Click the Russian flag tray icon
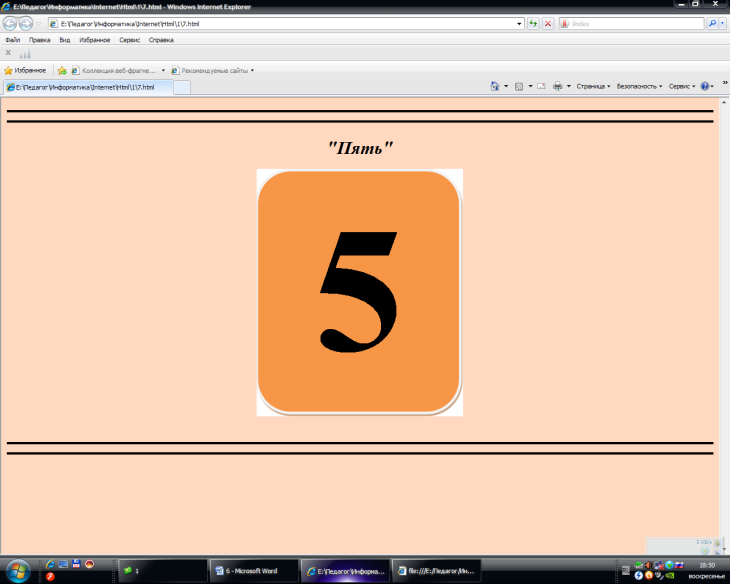This screenshot has width=730, height=584. click(679, 565)
